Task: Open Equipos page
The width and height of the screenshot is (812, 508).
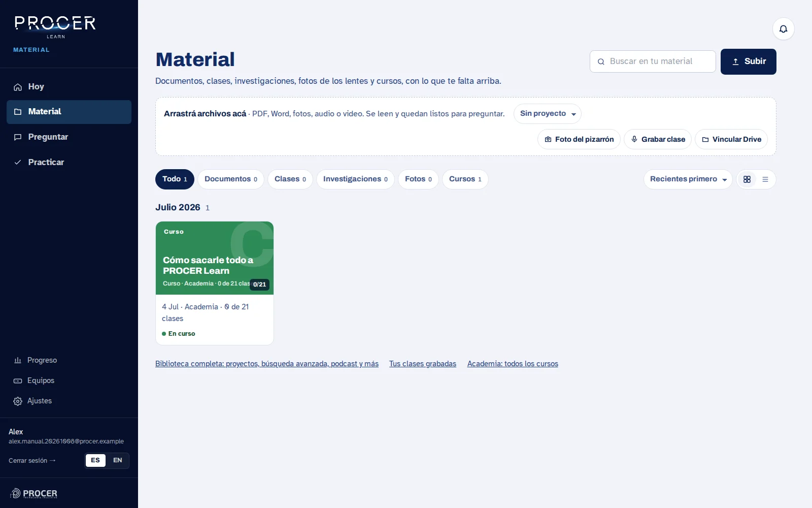Action: [69, 380]
